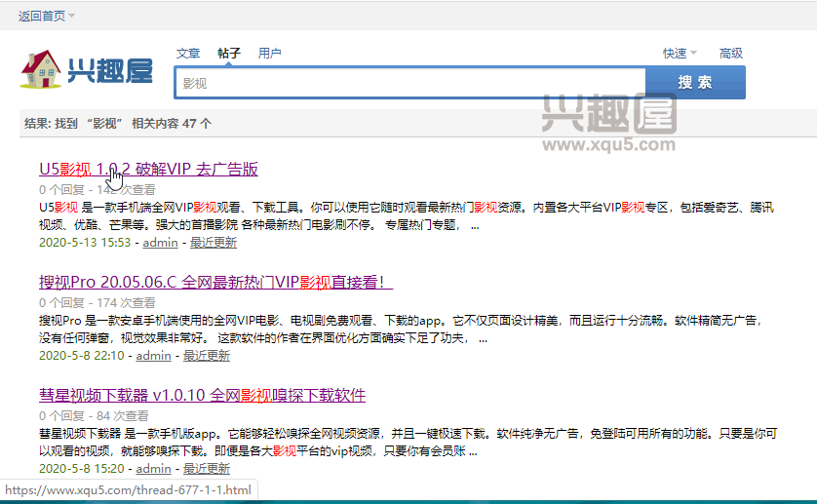
Task: Open 最近更新 link under 搜视Pro result
Action: tap(207, 356)
